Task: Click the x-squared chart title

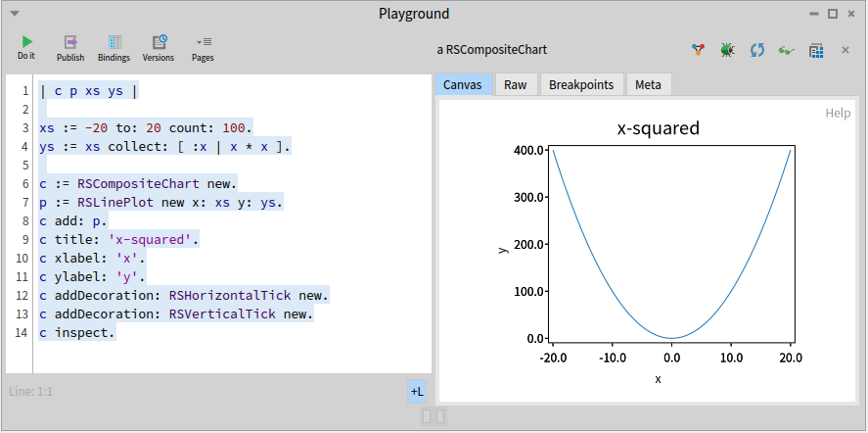Action: (x=659, y=128)
